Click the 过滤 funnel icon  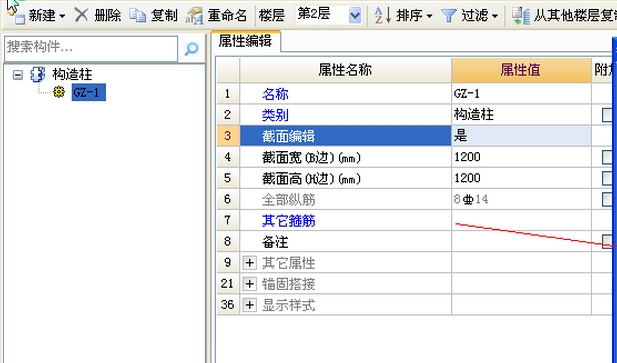(449, 16)
